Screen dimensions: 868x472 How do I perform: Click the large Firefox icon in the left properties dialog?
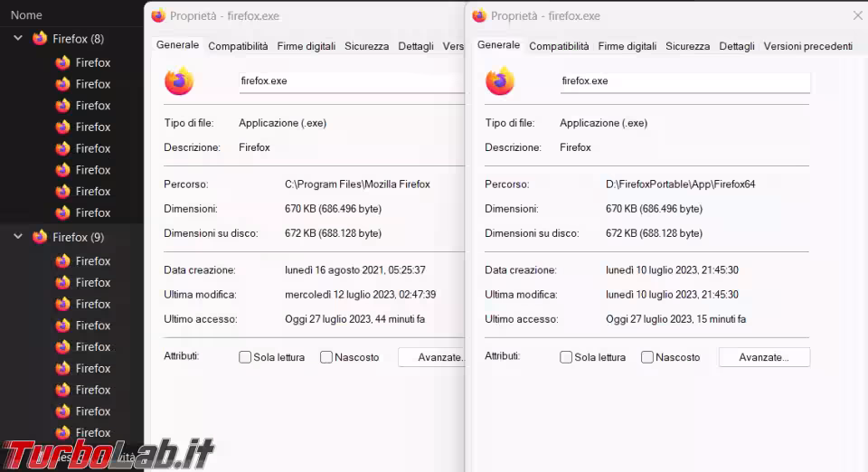179,81
